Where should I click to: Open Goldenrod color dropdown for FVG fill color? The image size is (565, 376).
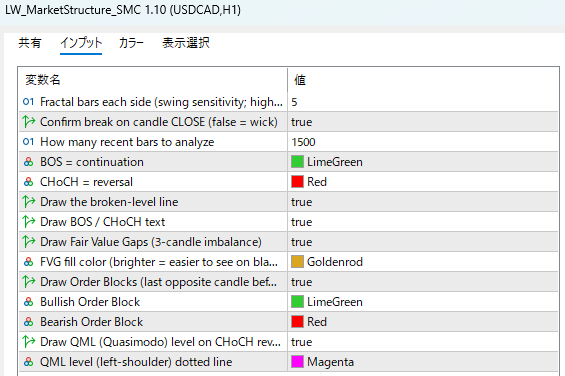pos(423,262)
